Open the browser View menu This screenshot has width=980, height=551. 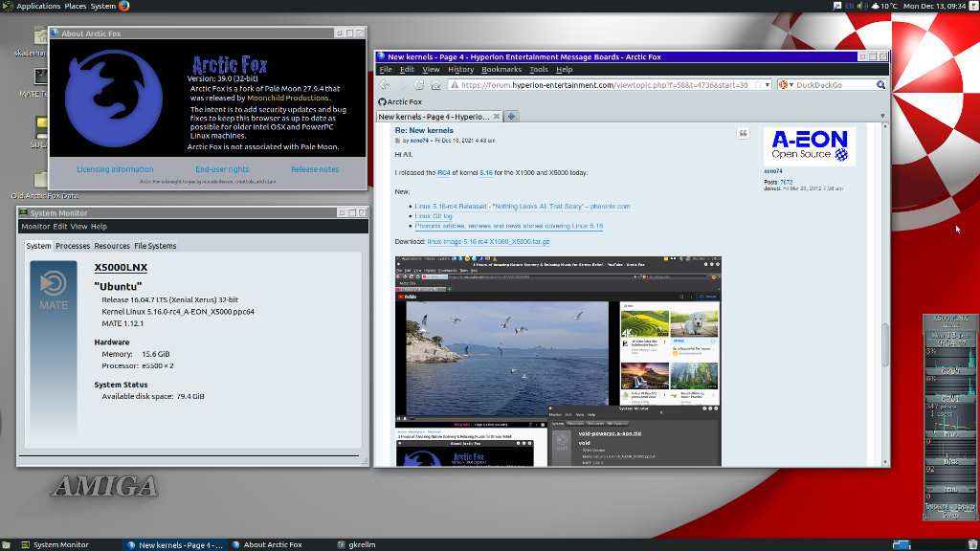pyautogui.click(x=431, y=69)
